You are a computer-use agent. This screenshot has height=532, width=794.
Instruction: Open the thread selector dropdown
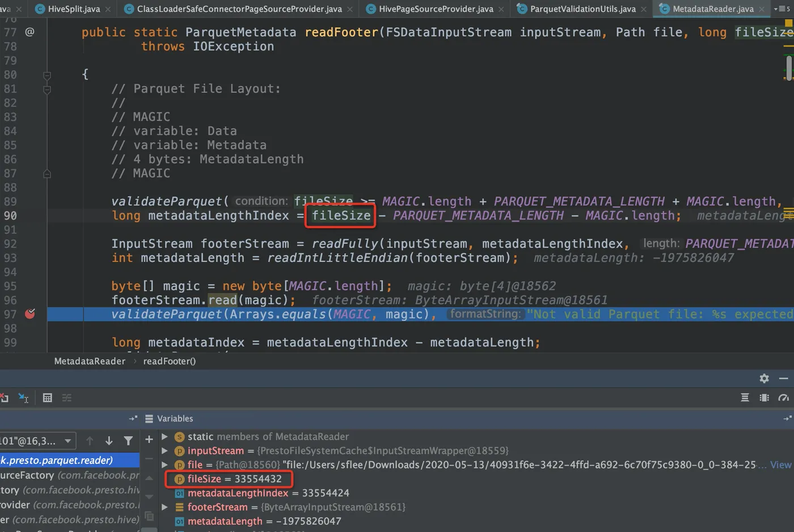click(x=37, y=441)
